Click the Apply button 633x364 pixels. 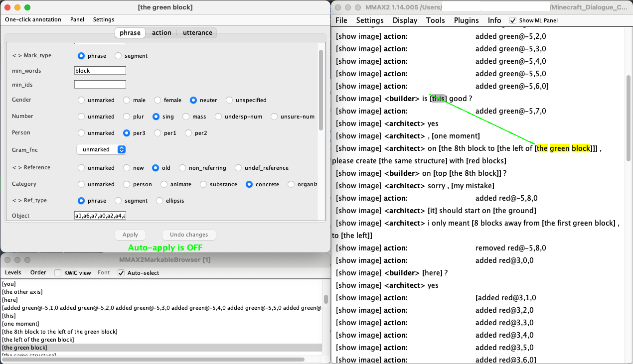click(x=130, y=235)
